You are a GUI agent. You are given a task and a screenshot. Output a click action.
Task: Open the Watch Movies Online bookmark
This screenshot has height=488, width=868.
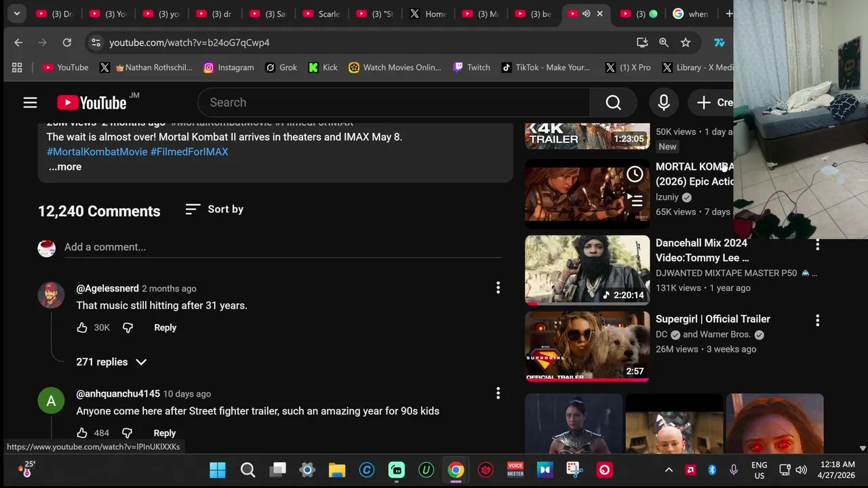point(395,67)
